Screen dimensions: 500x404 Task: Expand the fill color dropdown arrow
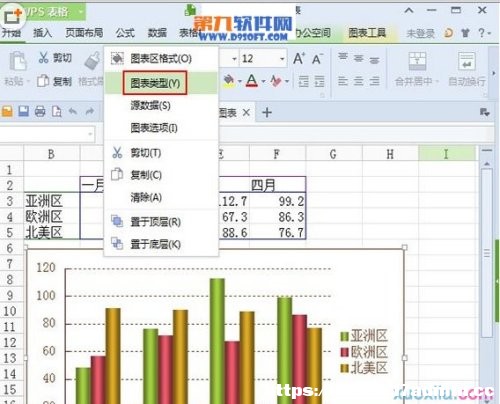click(x=239, y=81)
